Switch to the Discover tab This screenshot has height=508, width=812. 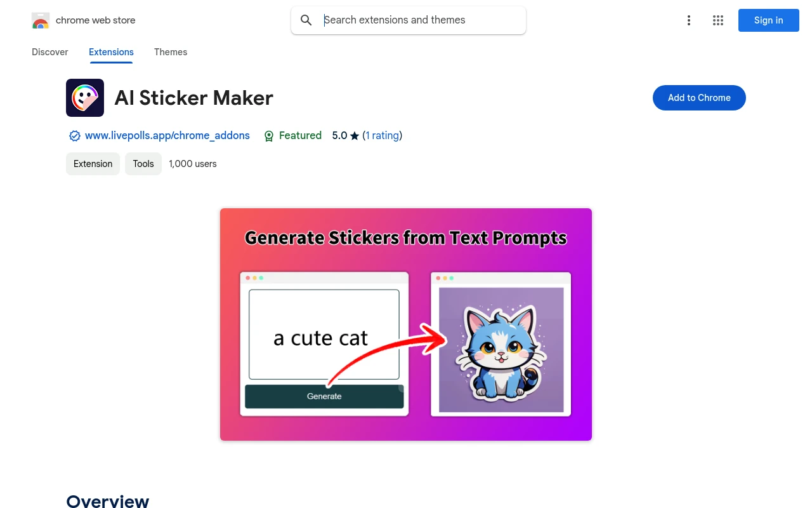(x=50, y=52)
